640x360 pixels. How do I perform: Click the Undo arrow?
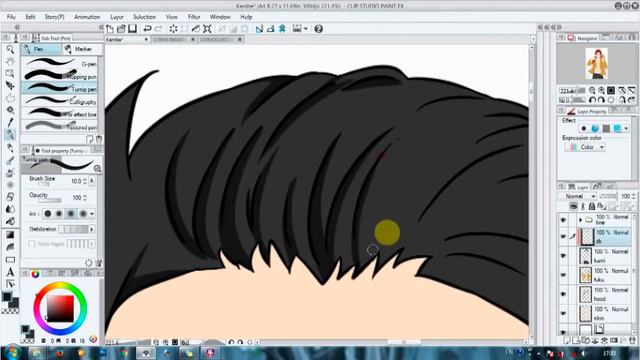click(x=147, y=29)
